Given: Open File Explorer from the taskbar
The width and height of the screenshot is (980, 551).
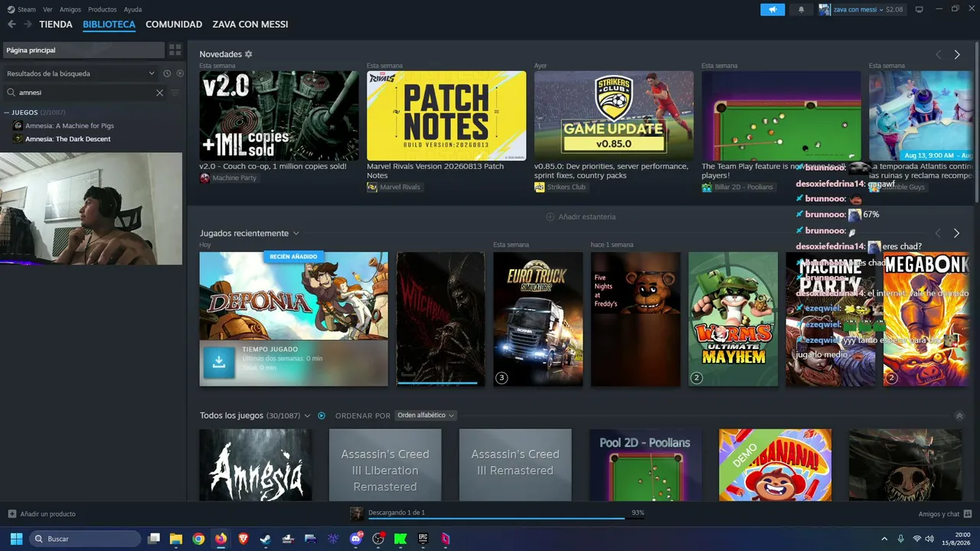Looking at the screenshot, I should pos(176,539).
